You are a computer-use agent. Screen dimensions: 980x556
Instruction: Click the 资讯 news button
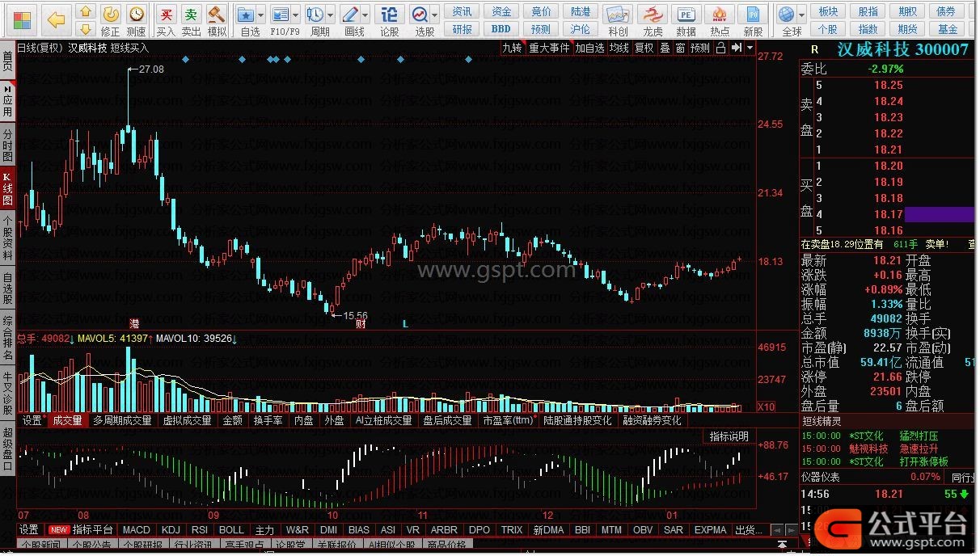coord(463,11)
